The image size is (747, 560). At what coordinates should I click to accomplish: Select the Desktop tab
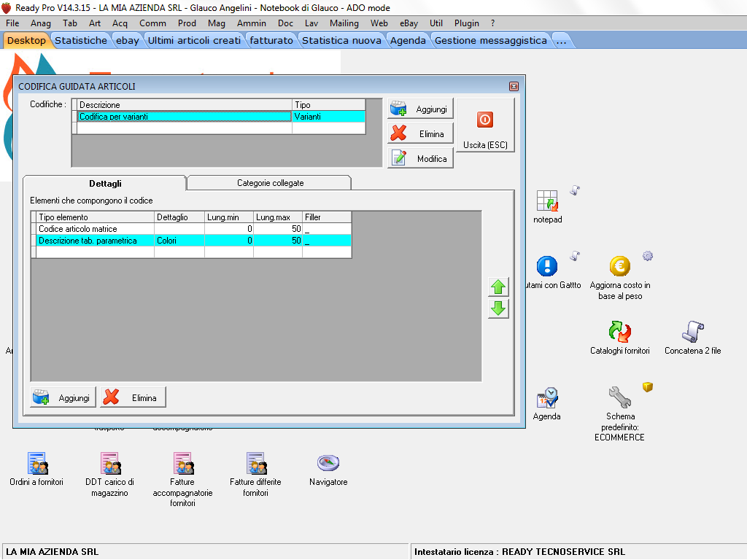(x=26, y=41)
